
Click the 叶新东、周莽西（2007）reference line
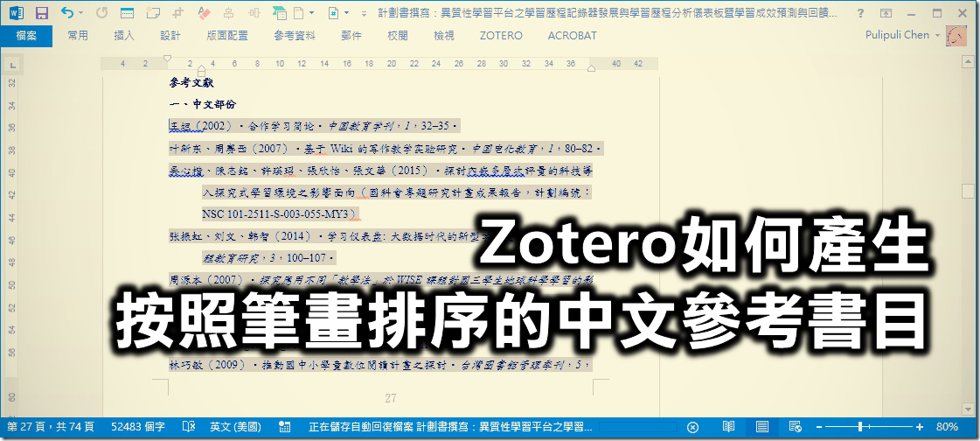[386, 149]
